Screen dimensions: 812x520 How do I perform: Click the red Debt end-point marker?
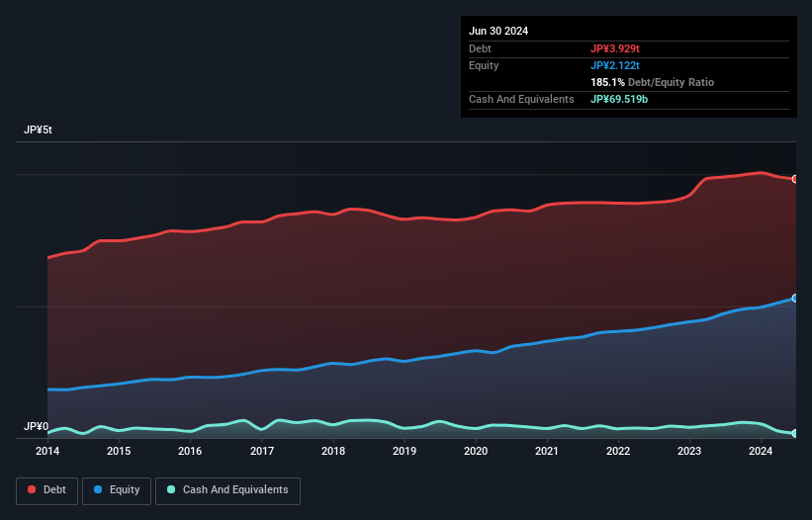tap(795, 179)
